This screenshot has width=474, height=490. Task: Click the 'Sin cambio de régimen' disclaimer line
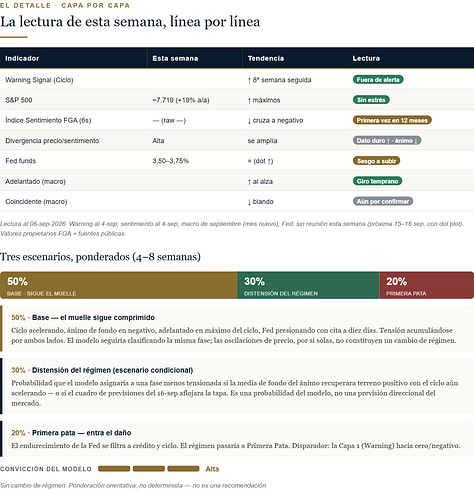(x=133, y=485)
